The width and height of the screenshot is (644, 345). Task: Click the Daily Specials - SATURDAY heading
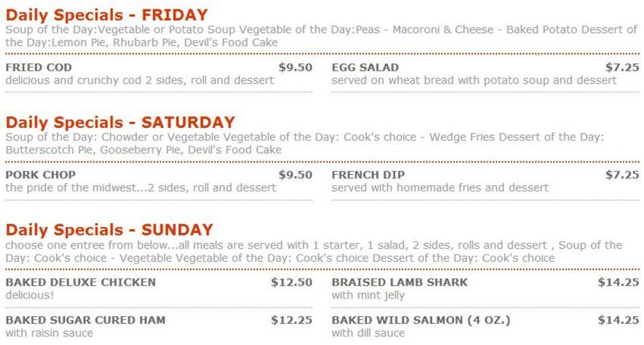[x=120, y=123]
